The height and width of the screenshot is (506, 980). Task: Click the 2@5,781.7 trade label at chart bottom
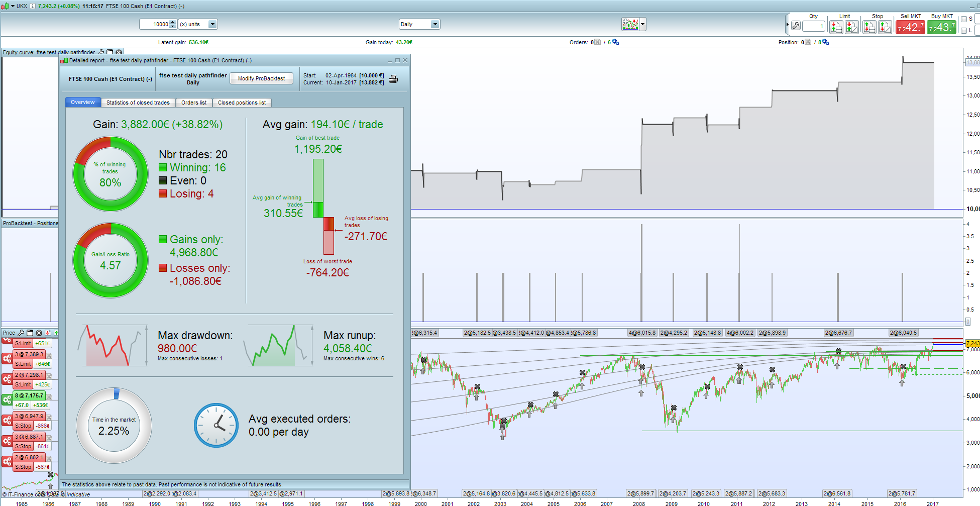click(x=902, y=493)
